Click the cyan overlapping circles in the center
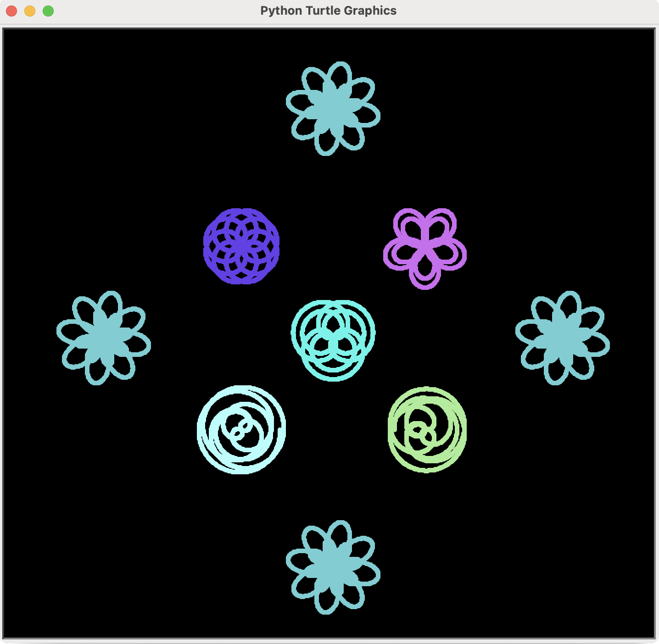 pos(333,340)
